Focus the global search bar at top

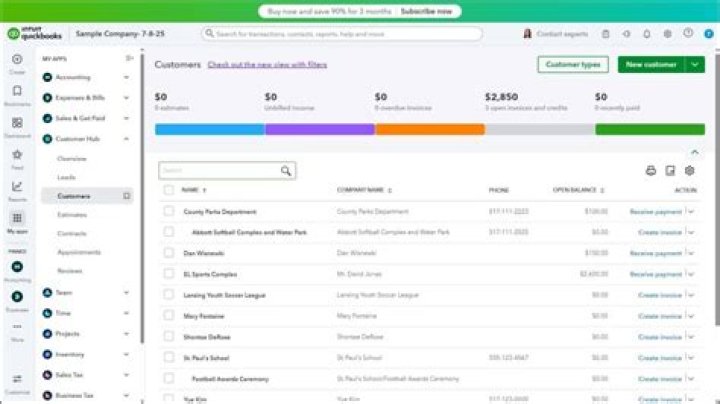click(342, 34)
